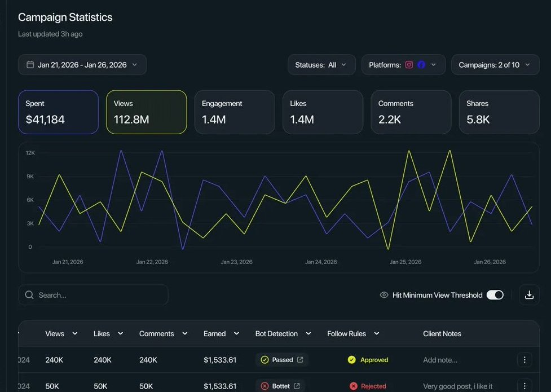Select the Shares metric card
This screenshot has width=551, height=392.
[499, 112]
